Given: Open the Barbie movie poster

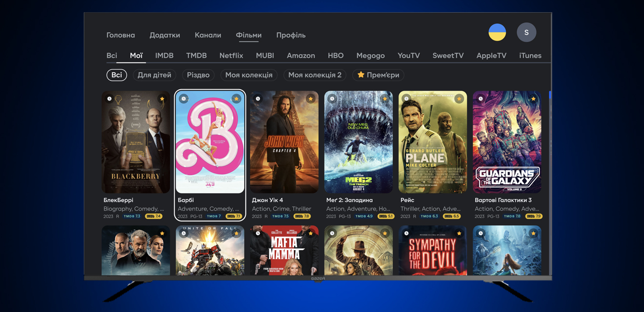Looking at the screenshot, I should coord(210,142).
